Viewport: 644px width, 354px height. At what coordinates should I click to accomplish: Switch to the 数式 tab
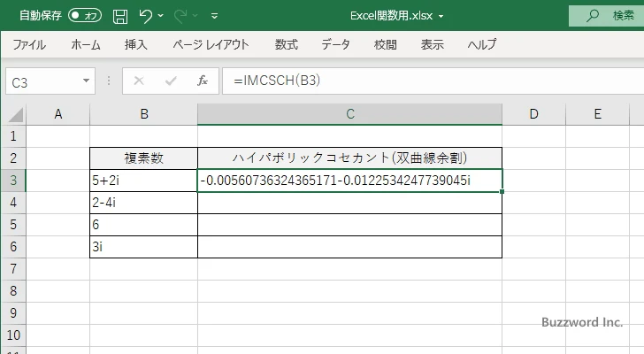tap(287, 44)
